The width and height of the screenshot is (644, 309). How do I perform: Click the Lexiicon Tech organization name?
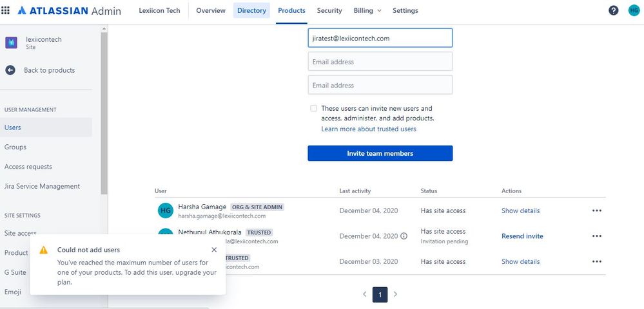[159, 11]
